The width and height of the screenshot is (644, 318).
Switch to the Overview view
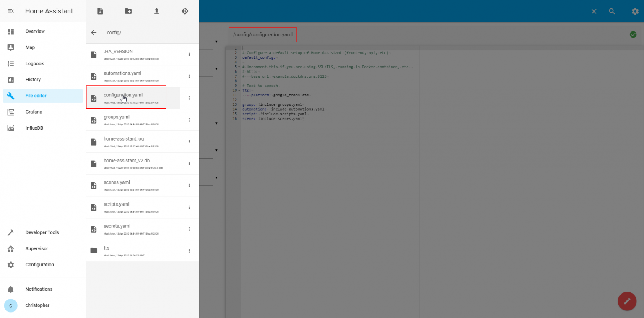[x=10, y=31]
